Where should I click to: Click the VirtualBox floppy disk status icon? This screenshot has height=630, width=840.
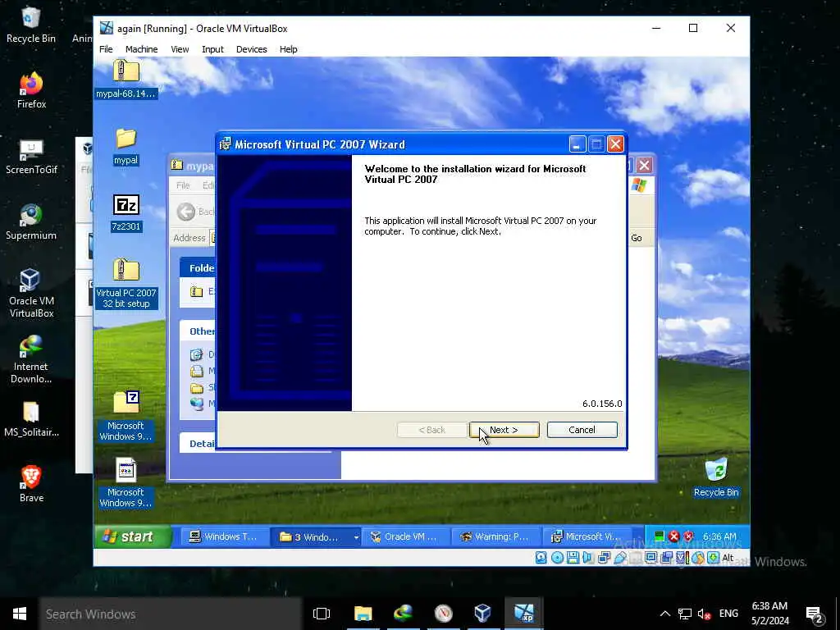573,558
